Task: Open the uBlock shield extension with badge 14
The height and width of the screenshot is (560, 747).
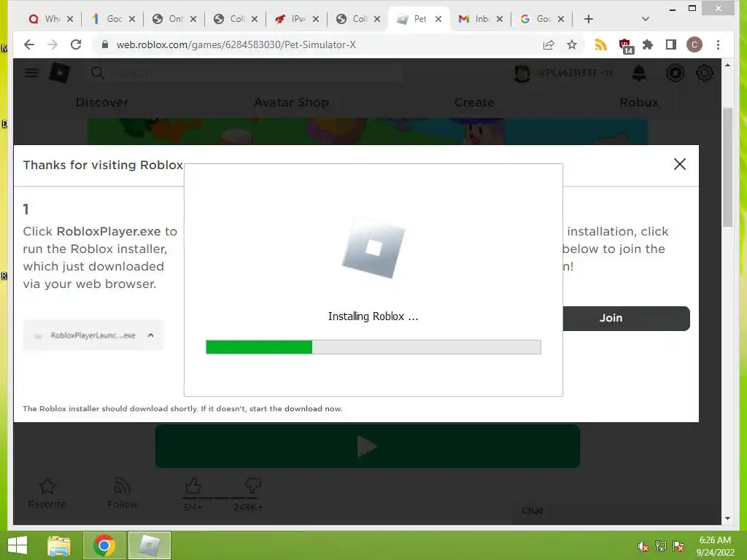Action: pos(625,46)
